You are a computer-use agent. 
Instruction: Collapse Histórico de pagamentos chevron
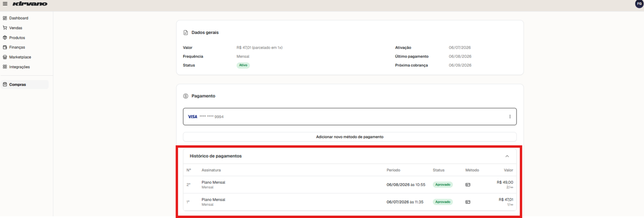(507, 156)
